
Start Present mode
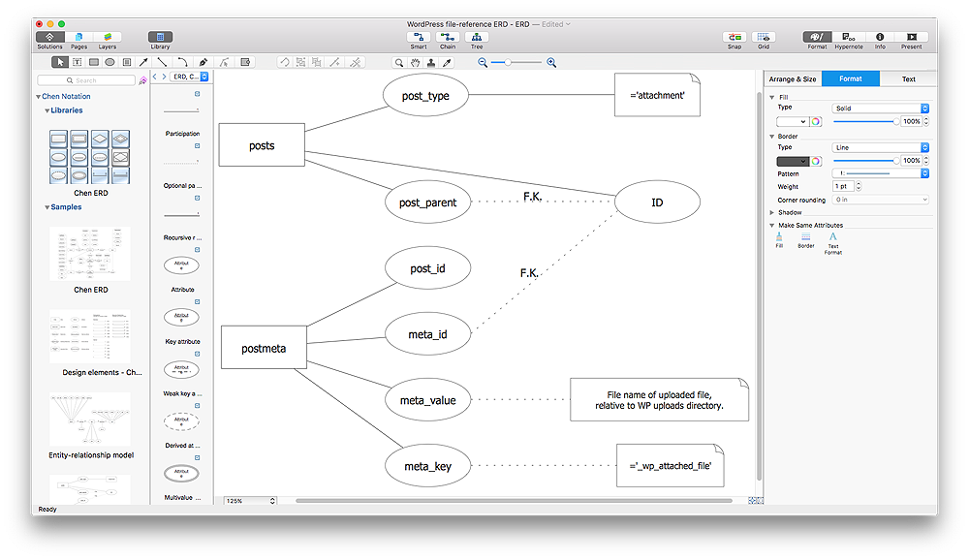tap(912, 37)
